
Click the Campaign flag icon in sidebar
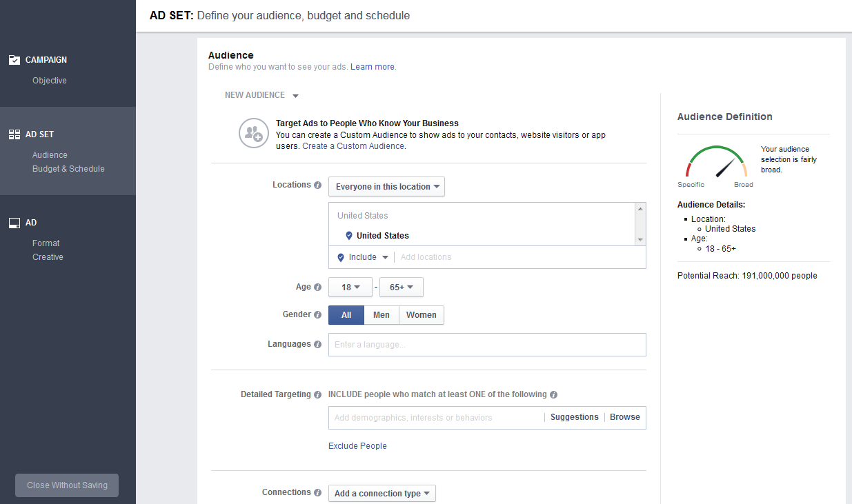[14, 59]
